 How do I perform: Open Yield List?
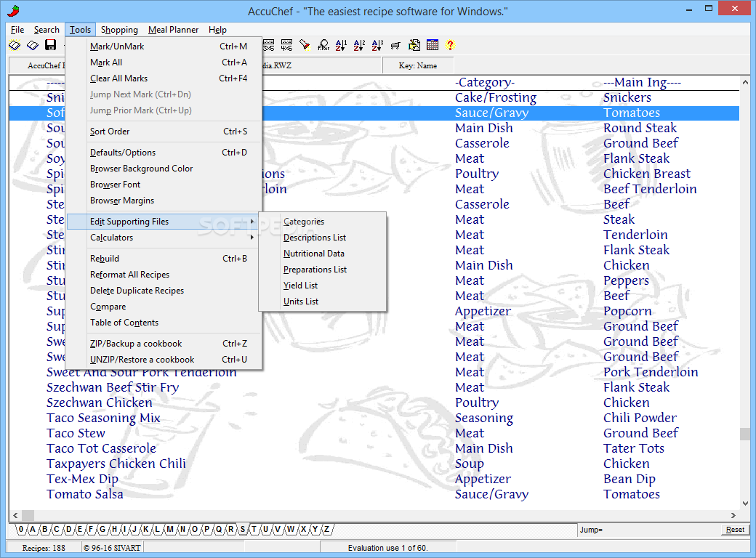(x=323, y=285)
